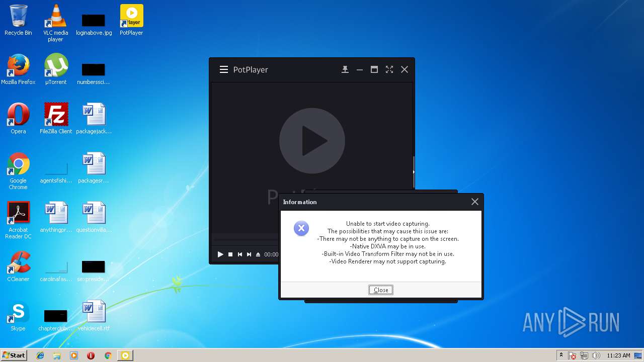Select the FileZilla Client desktop shortcut
Viewport: 644px width, 362px height.
[56, 119]
